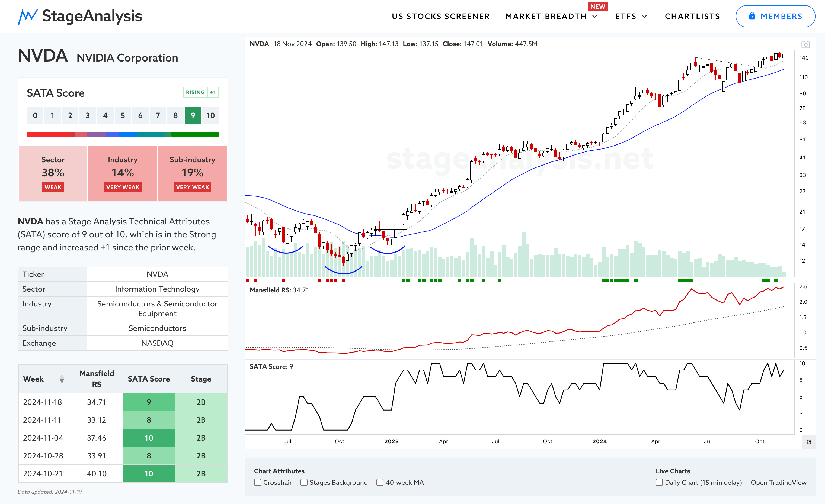825x504 pixels.
Task: Click the score 0 box in scale
Action: [35, 115]
